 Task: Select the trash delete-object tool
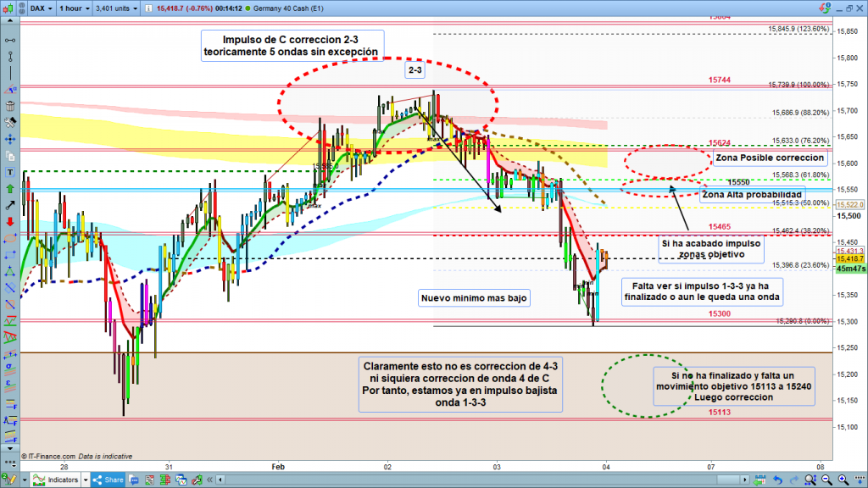(x=10, y=106)
